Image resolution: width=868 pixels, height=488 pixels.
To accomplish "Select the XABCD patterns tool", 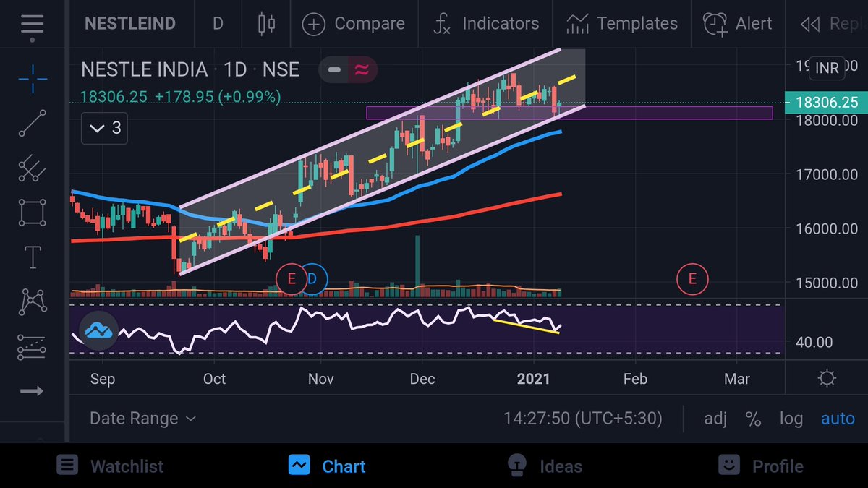I will coord(33,301).
